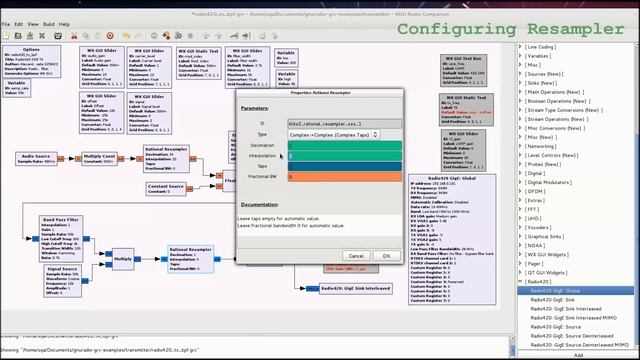
Task: Open the Type dropdown in Properties dialog
Action: click(x=334, y=134)
